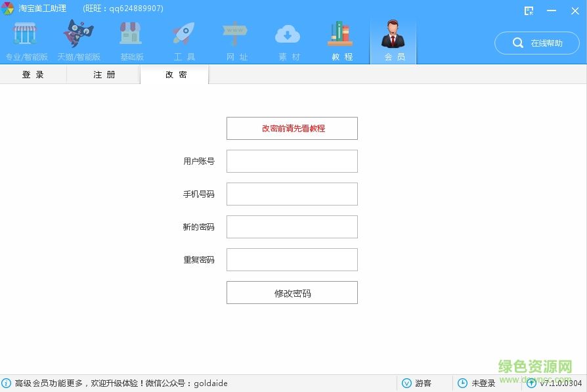Image resolution: width=587 pixels, height=392 pixels.
Task: Click the 手机号码 phone number field
Action: tap(292, 194)
